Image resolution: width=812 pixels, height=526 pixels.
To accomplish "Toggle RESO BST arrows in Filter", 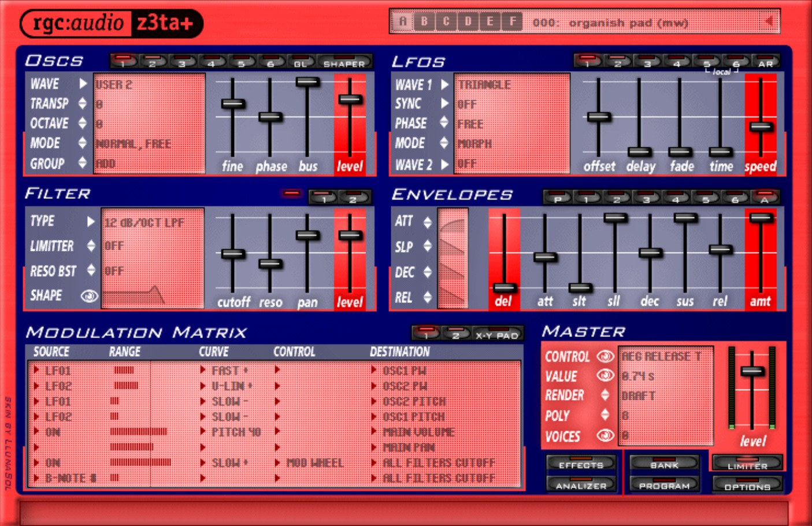I will [x=91, y=270].
